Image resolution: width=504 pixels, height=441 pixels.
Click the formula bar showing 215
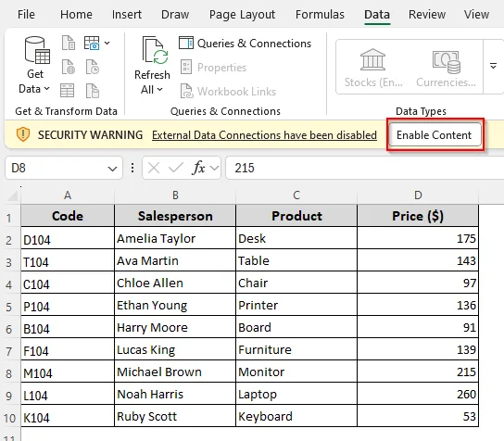tap(365, 168)
